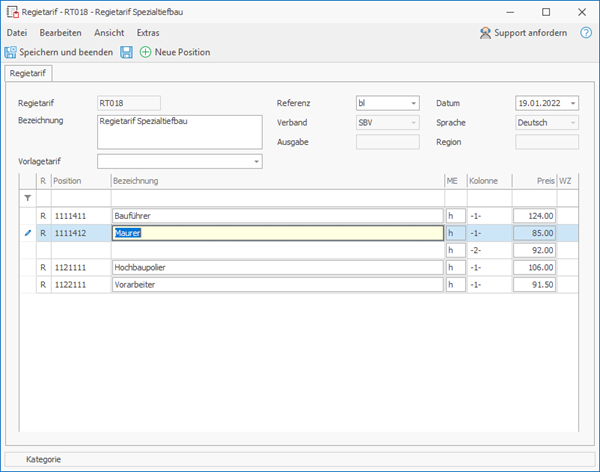Image resolution: width=600 pixels, height=472 pixels.
Task: Select position number 1111412
Action: [x=70, y=233]
